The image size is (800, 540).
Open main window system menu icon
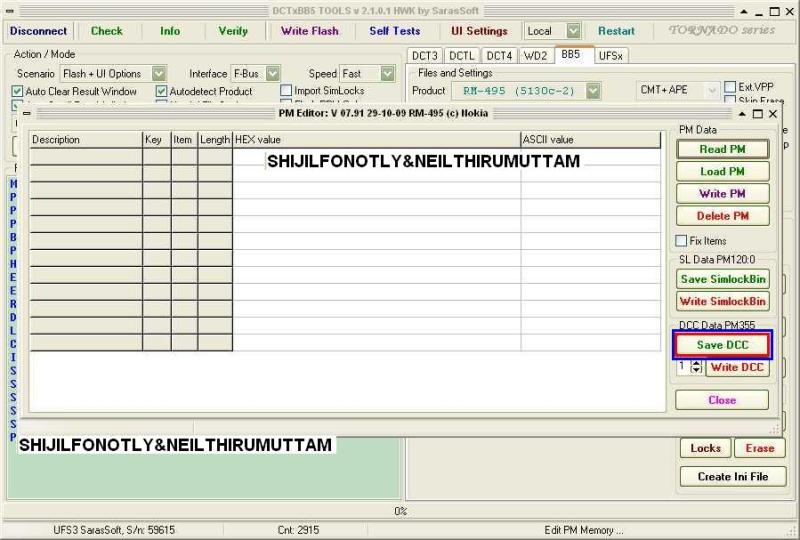9,11
